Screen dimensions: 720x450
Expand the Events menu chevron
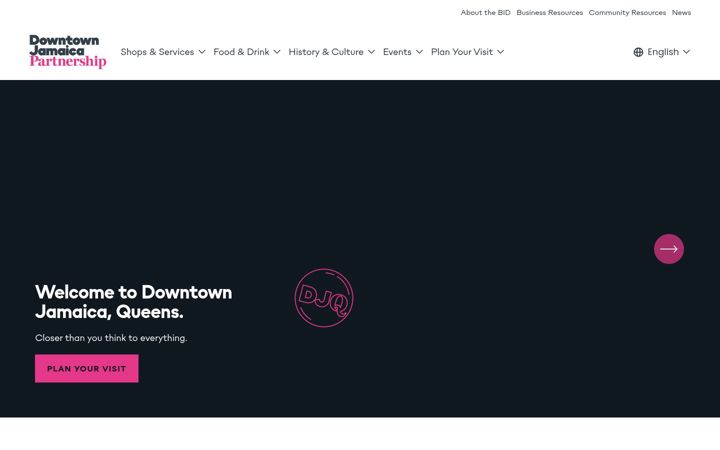(419, 52)
